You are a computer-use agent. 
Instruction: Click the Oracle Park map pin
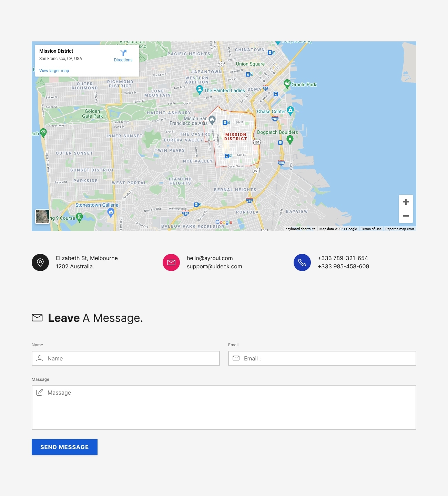coord(287,84)
